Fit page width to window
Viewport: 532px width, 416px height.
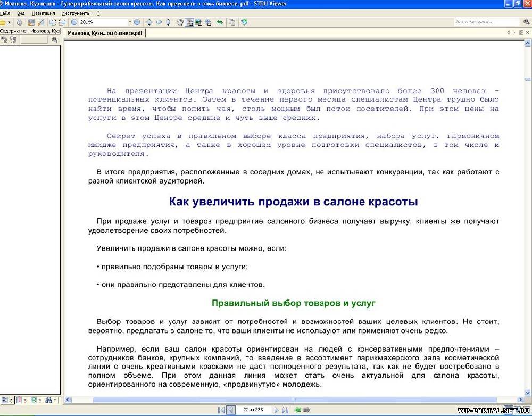pos(159,22)
